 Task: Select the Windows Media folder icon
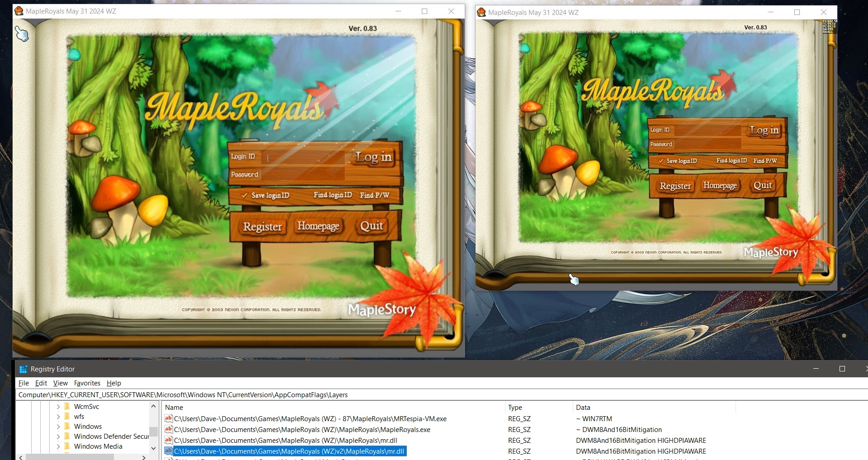pyautogui.click(x=67, y=446)
